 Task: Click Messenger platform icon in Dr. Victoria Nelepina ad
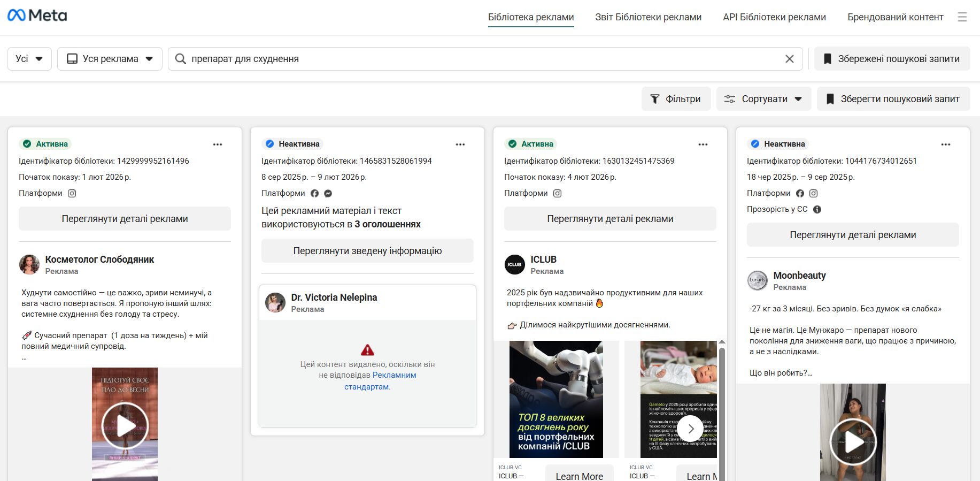click(328, 193)
